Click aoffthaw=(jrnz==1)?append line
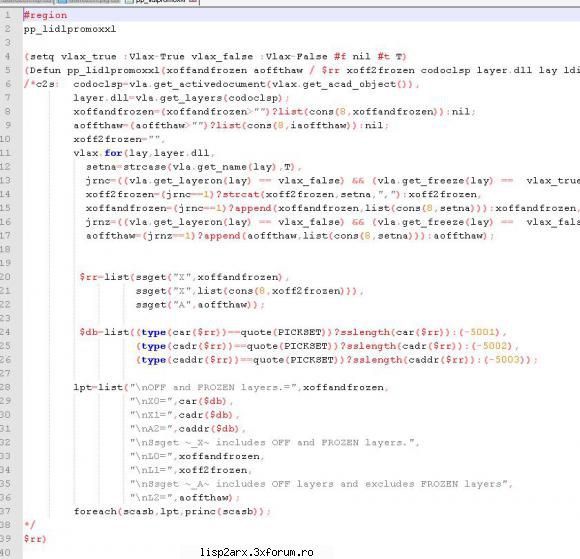Viewport: 580px width, 559px height. 290,236
